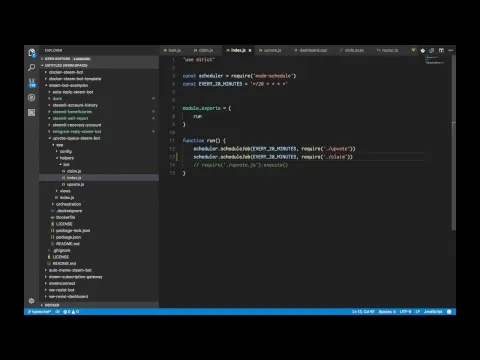Screen dimensions: 480x360
Task: Click the code minimap preview
Action: pos(435,60)
